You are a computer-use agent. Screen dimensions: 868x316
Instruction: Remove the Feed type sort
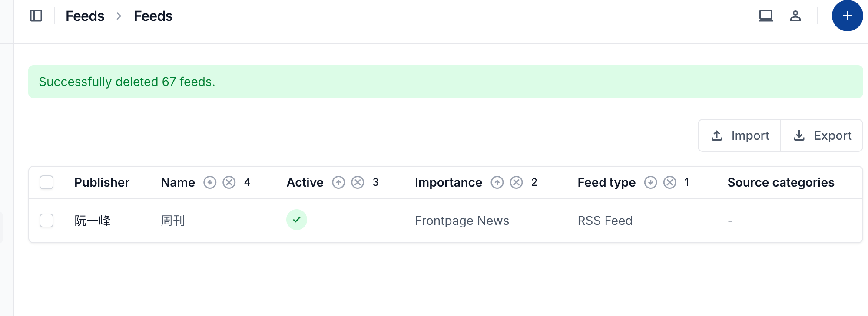pyautogui.click(x=670, y=182)
